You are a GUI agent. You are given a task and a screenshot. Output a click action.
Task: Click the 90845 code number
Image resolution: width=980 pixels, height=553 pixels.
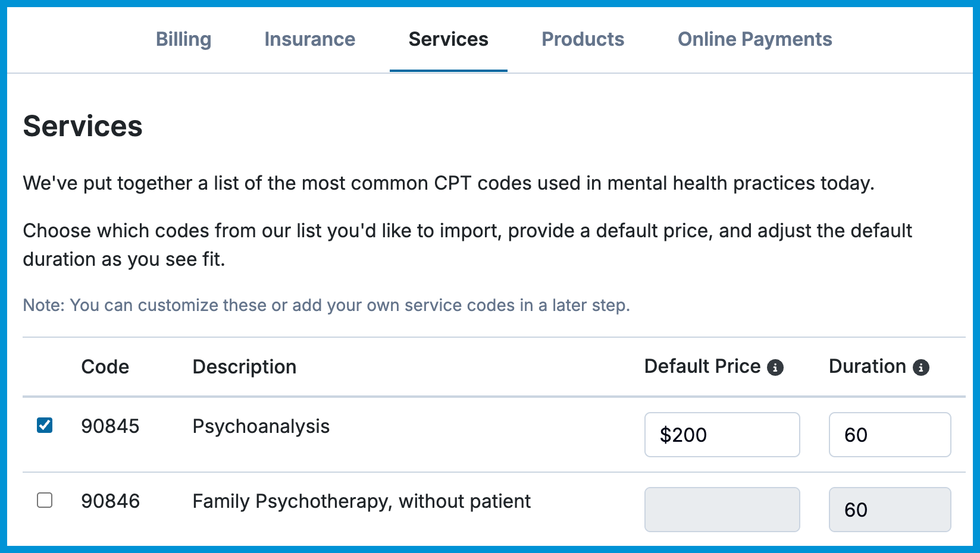(x=110, y=426)
